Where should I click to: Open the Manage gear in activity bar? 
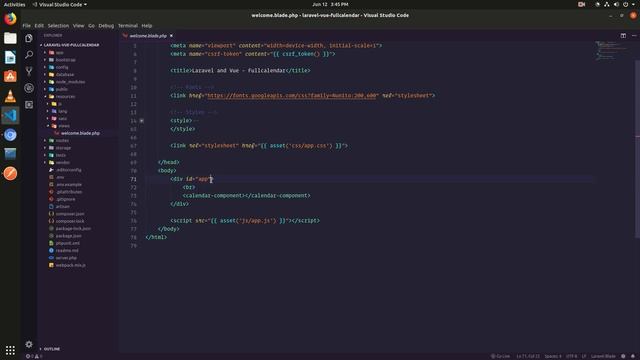tap(29, 344)
